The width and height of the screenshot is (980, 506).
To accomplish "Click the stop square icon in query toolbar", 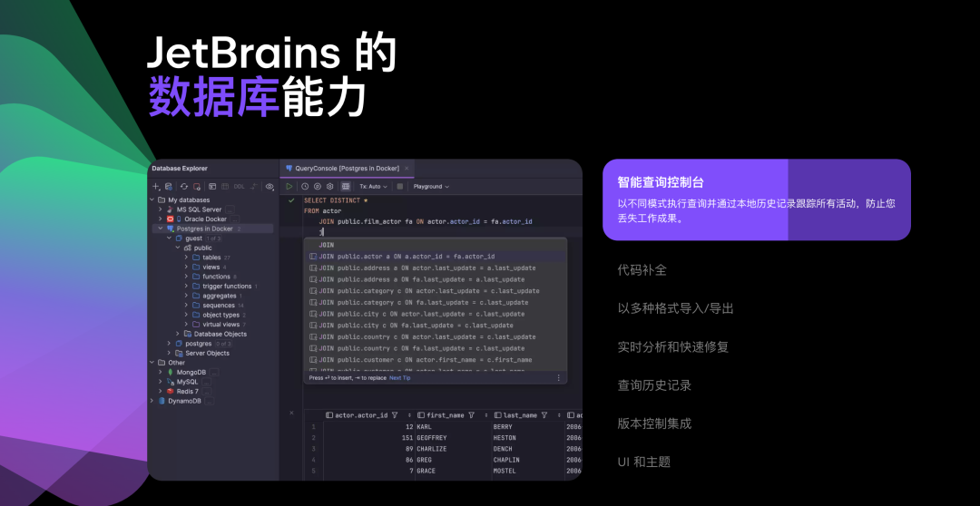I will pos(400,186).
